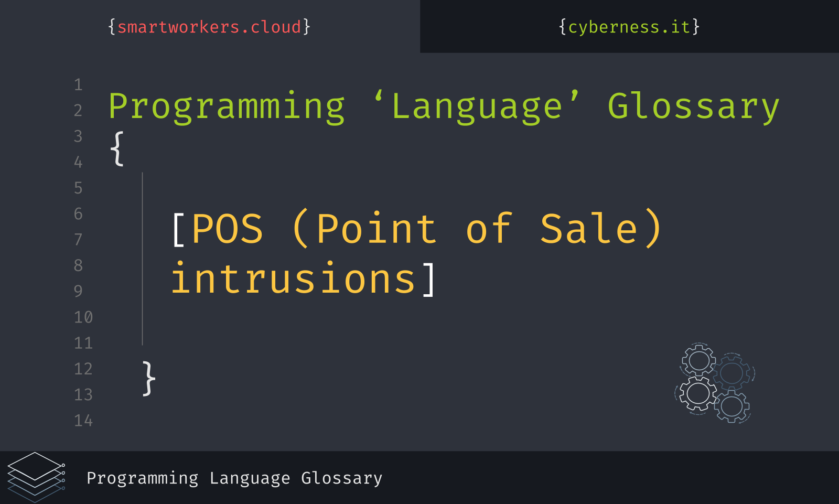This screenshot has height=504, width=839.
Task: Select line number 11
Action: point(83,343)
